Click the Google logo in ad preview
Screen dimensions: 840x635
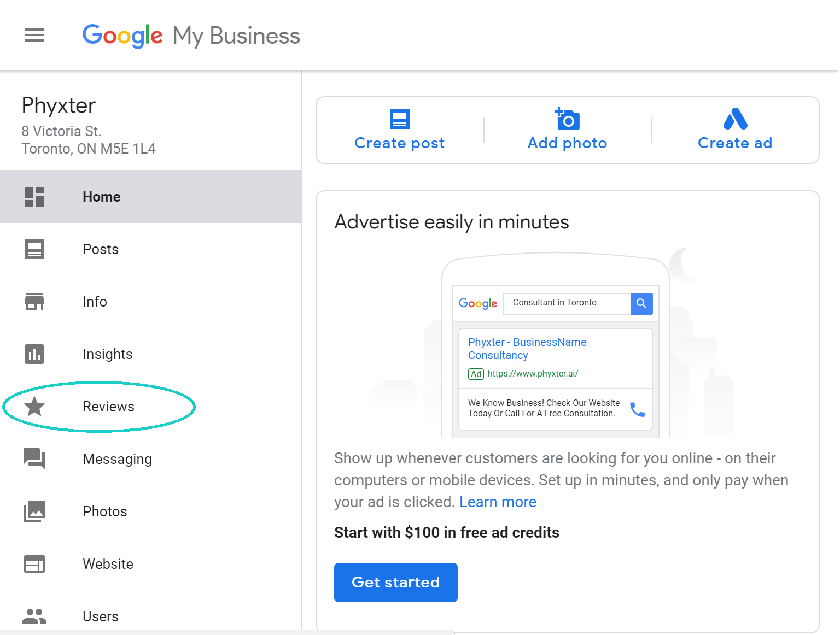478,303
